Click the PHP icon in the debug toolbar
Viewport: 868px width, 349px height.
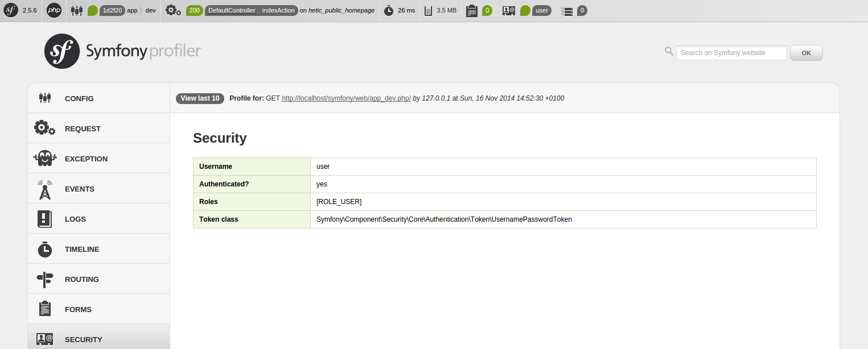pos(54,10)
